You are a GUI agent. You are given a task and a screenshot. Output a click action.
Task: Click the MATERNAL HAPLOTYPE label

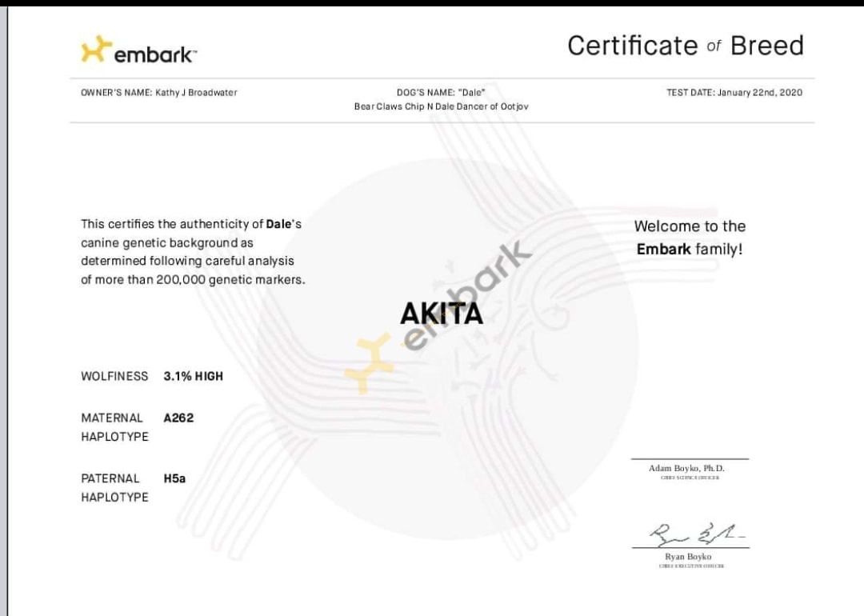coord(114,427)
